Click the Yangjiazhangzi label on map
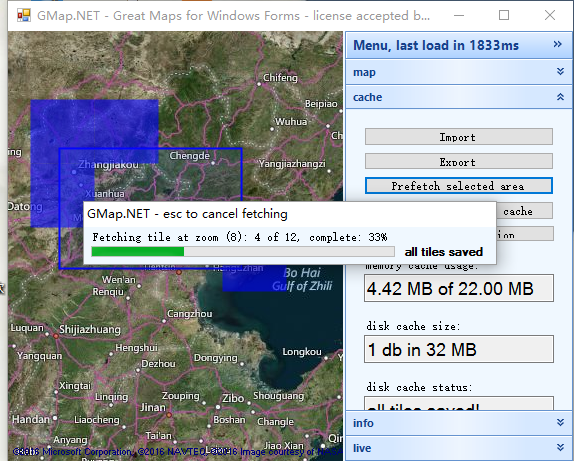 click(292, 164)
